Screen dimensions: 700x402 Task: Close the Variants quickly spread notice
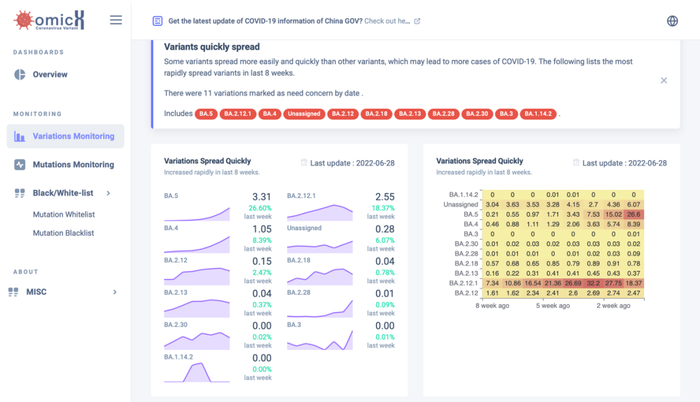[x=664, y=80]
